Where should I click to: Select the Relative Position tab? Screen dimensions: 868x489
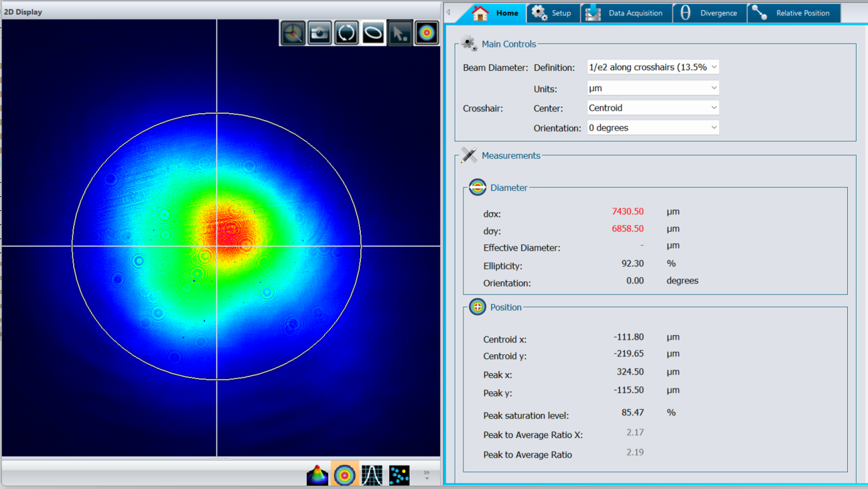[794, 13]
